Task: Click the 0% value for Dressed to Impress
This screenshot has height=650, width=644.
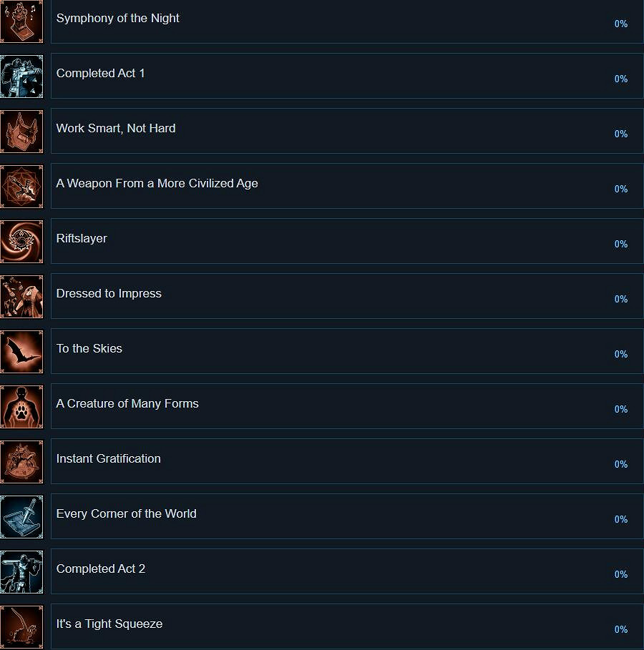Action: click(x=620, y=299)
